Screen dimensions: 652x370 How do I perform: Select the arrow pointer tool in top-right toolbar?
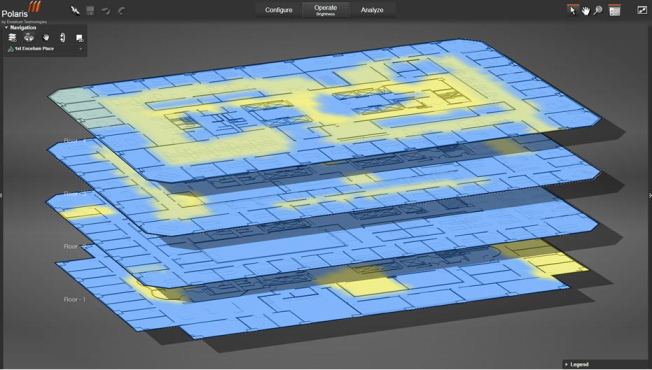pyautogui.click(x=573, y=10)
